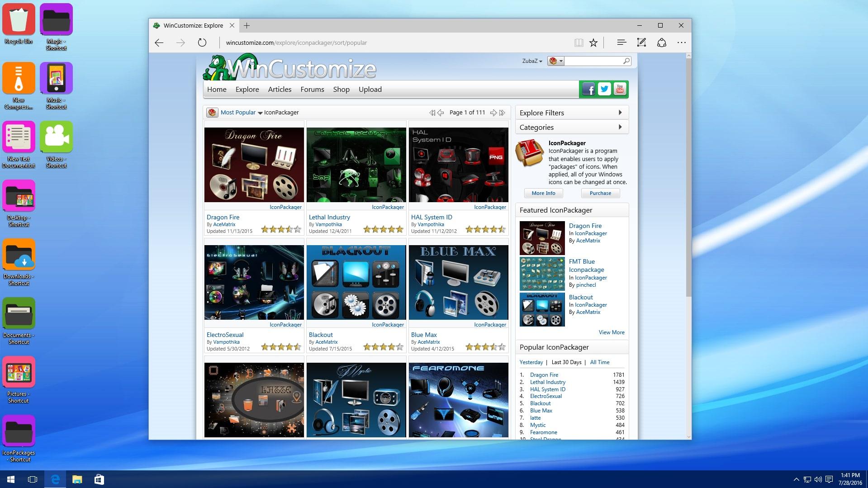Click the Share icon in Edge toolbar
The width and height of the screenshot is (868, 488).
661,43
